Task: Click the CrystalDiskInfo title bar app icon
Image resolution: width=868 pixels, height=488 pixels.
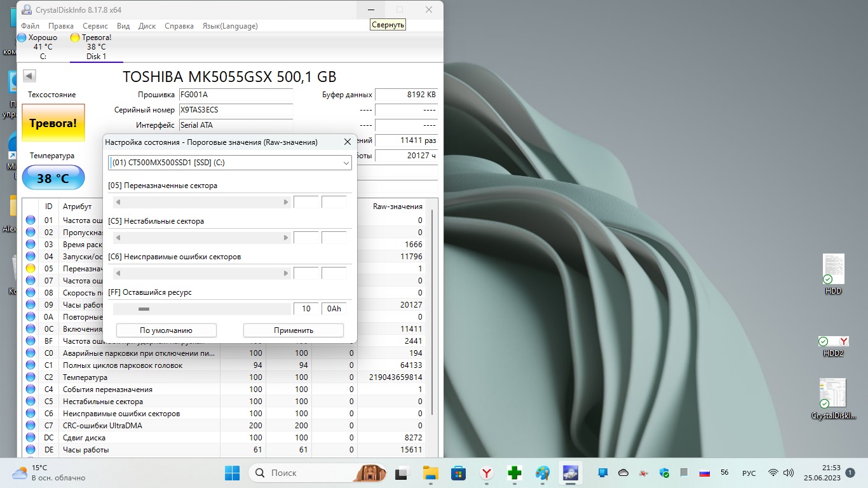Action: [25, 10]
